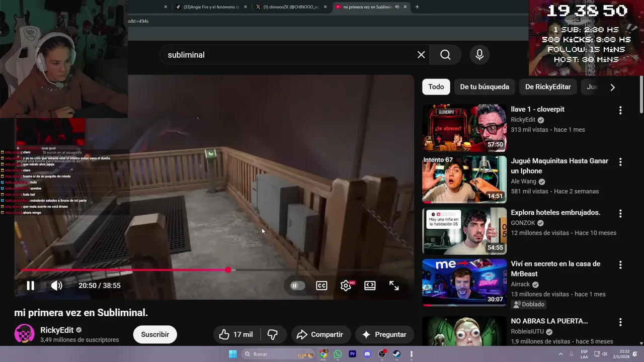Open options for 'Jugué Maquinitas Hasta Ganar un Iphone'

click(x=620, y=162)
